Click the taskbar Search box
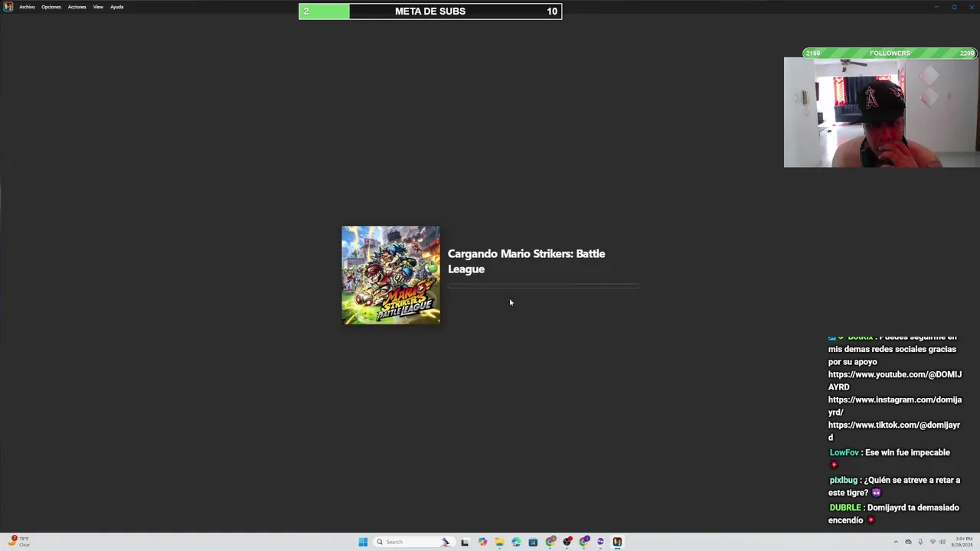Viewport: 980px width, 551px height. tap(414, 542)
